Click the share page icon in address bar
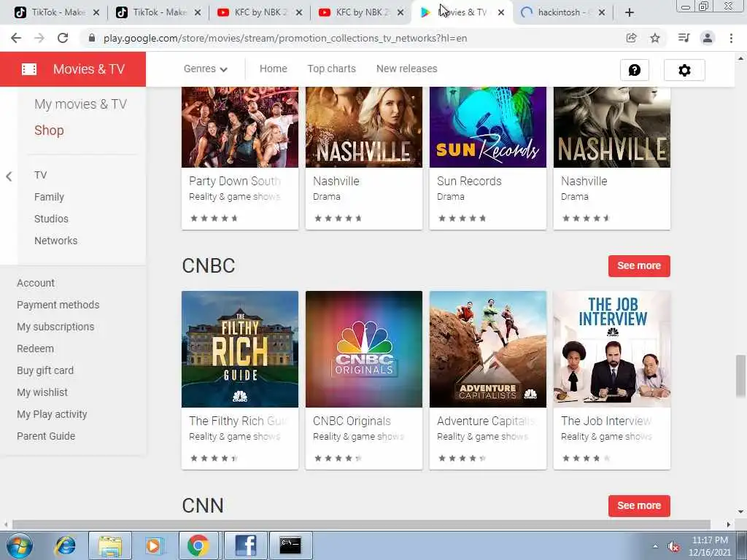This screenshot has width=747, height=560. pyautogui.click(x=631, y=38)
